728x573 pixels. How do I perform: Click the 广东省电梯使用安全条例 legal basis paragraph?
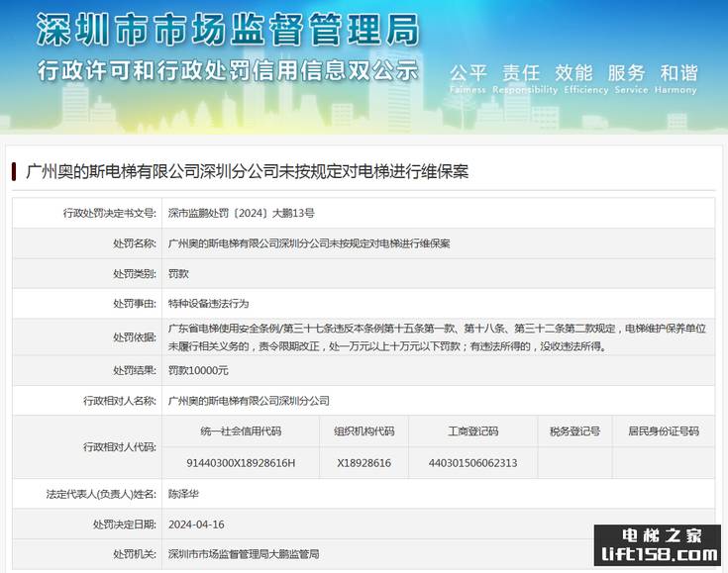point(437,337)
